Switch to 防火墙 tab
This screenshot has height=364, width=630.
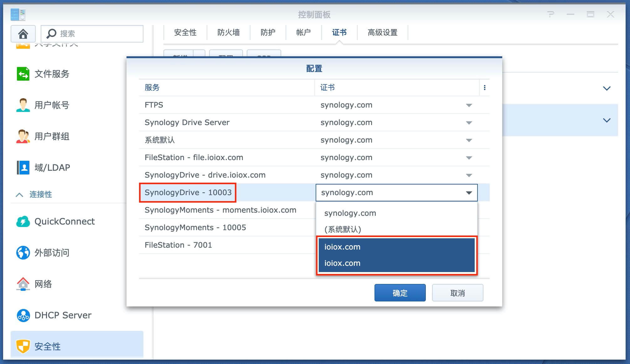tap(229, 33)
